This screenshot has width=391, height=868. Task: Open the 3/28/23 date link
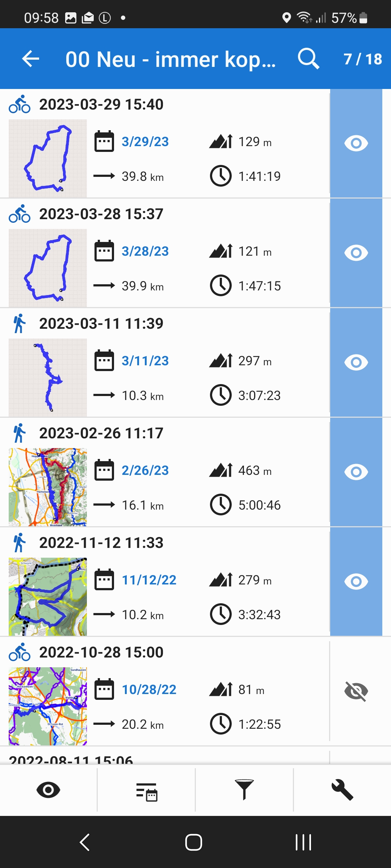click(145, 251)
